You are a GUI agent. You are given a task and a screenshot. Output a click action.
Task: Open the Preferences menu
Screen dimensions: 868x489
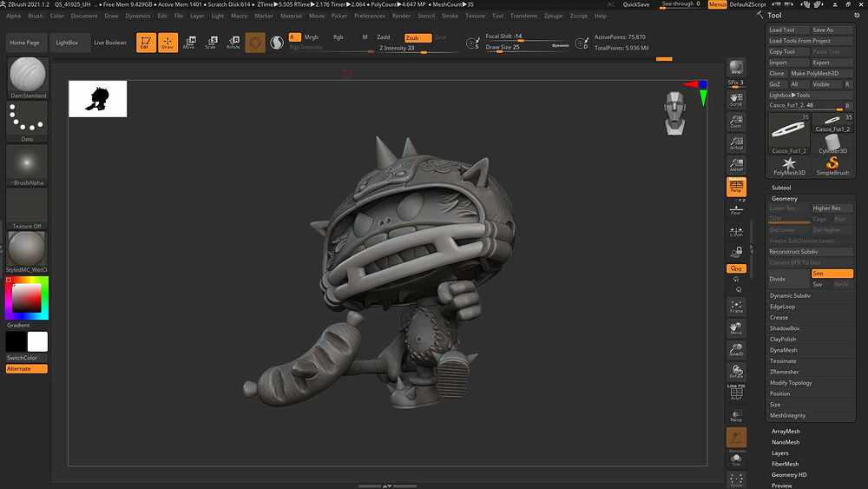point(369,16)
